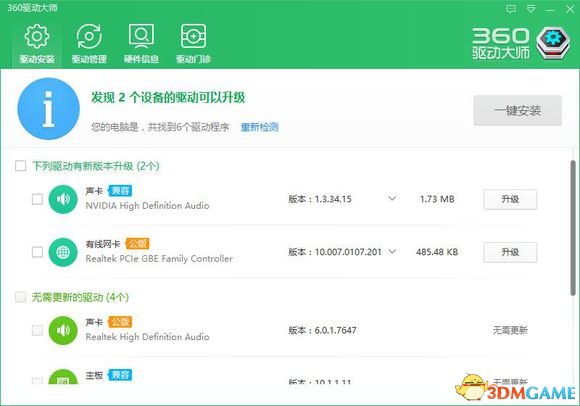Click the blue 兼容 tag on NVIDIA sound card
This screenshot has width=580, height=406.
click(120, 191)
